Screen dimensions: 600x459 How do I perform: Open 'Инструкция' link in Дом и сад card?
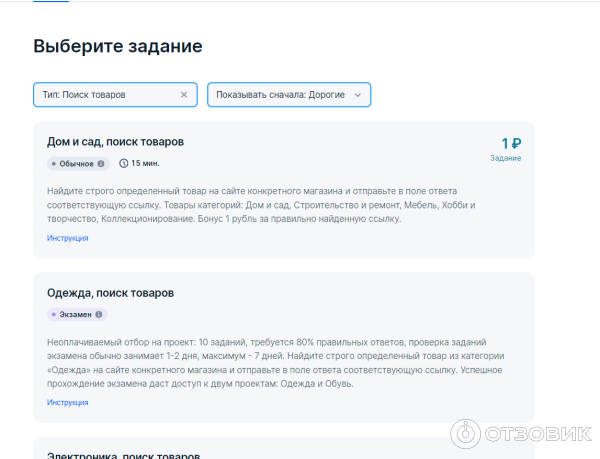68,238
